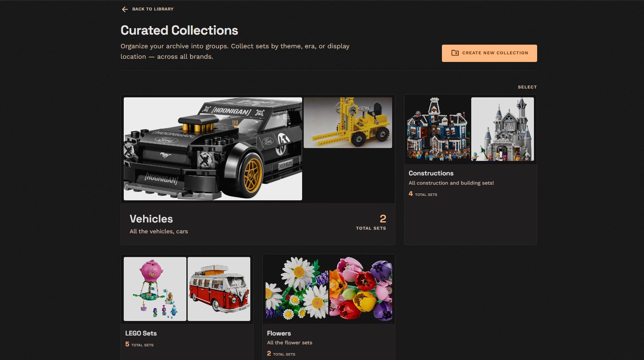Click 'All construction and building sets!' text
The image size is (644, 360).
(x=451, y=183)
